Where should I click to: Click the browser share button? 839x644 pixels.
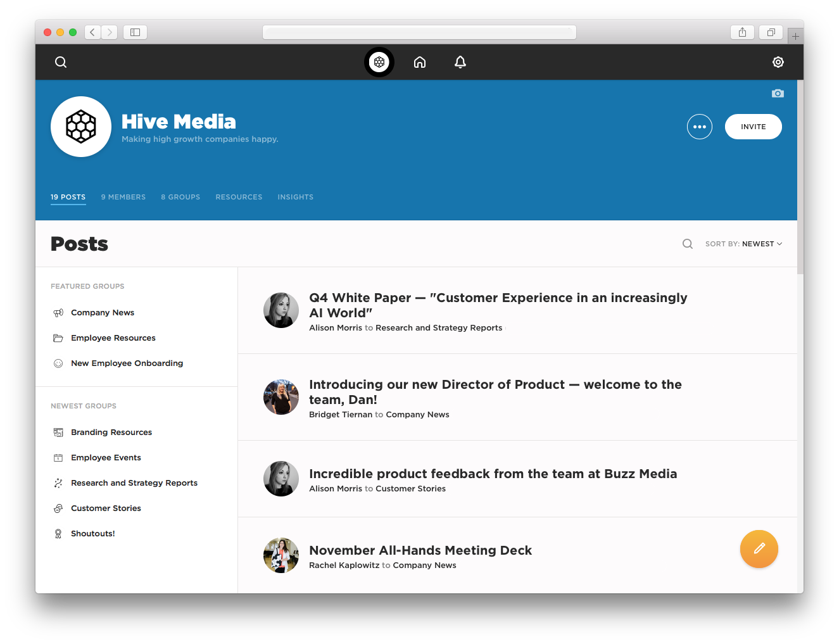pos(742,32)
